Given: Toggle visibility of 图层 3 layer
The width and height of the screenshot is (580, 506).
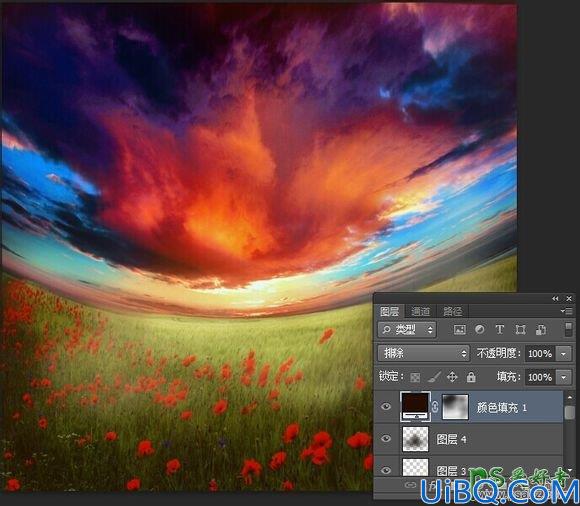Looking at the screenshot, I should [x=386, y=470].
